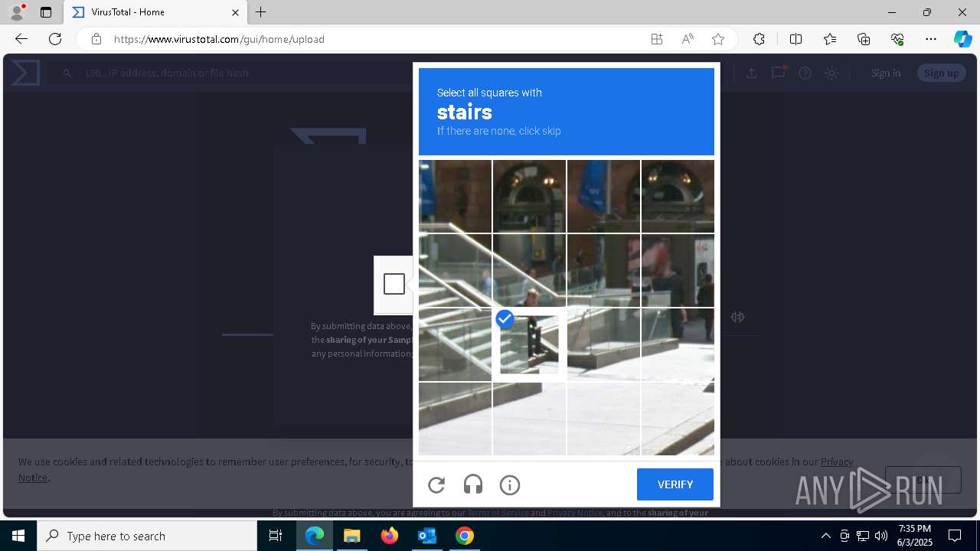Viewport: 980px width, 551px height.
Task: Select the VirusTotal - Home tab
Action: click(155, 12)
